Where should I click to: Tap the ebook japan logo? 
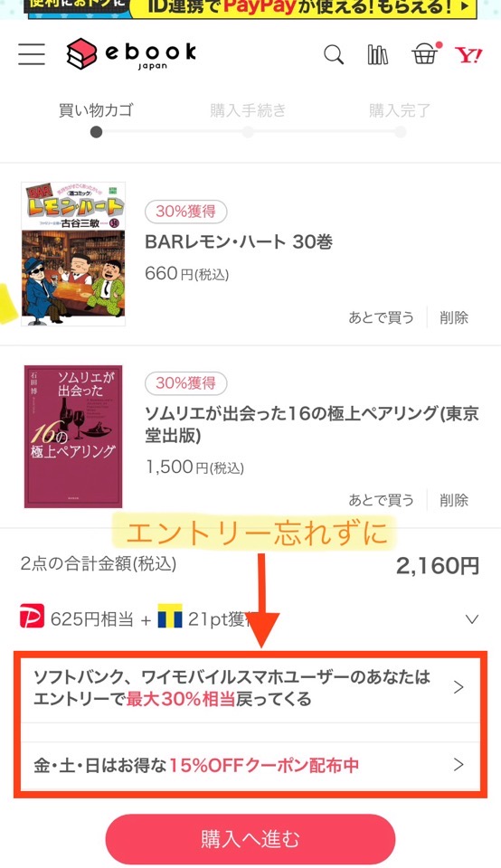tap(131, 54)
